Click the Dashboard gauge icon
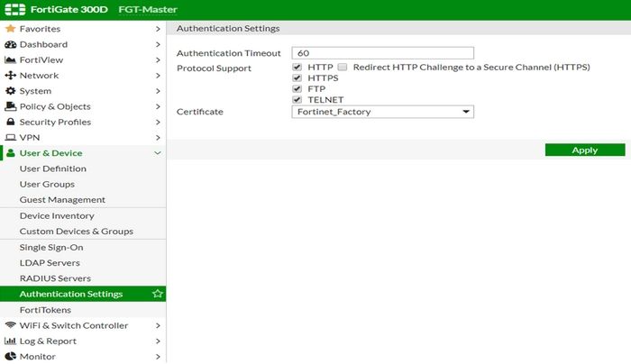 tap(11, 44)
